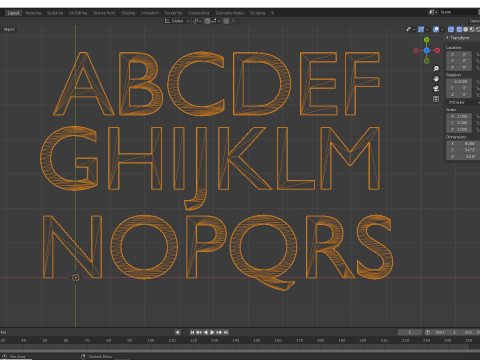Screen dimensions: 480x360
Task: Open the Rendering workspace tab
Action: (173, 13)
